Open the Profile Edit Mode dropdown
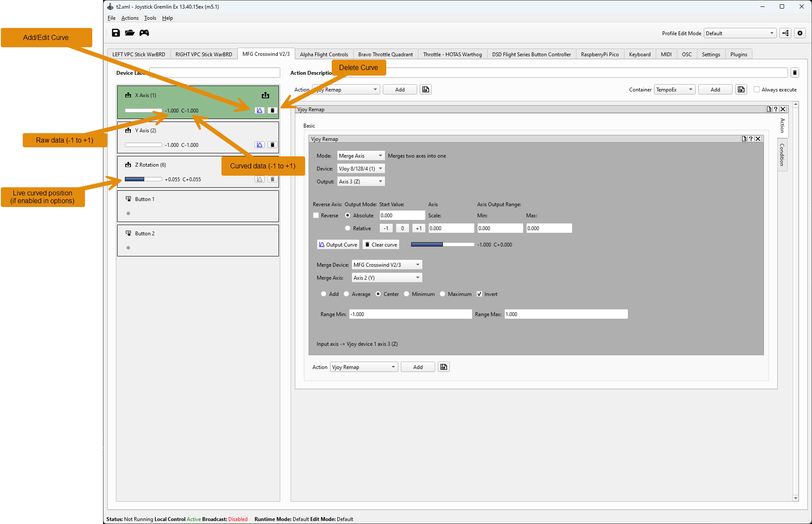Screen dimensions: 812x524 click(x=740, y=33)
